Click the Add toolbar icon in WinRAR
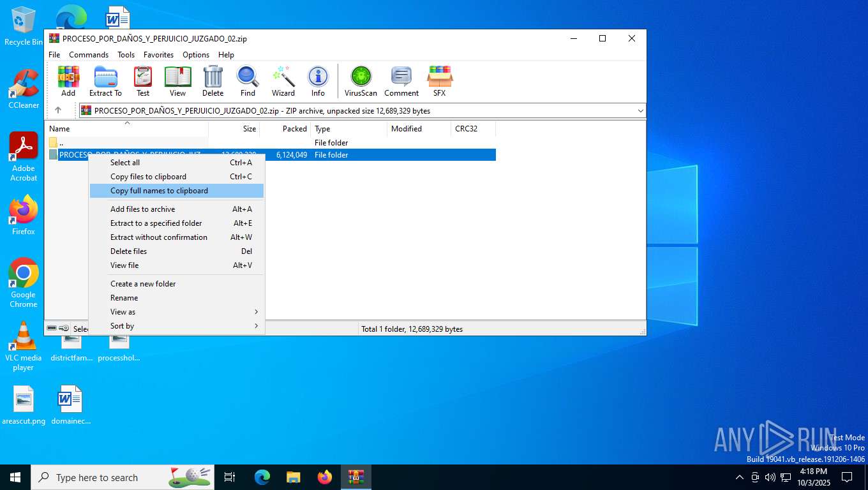 pos(68,81)
